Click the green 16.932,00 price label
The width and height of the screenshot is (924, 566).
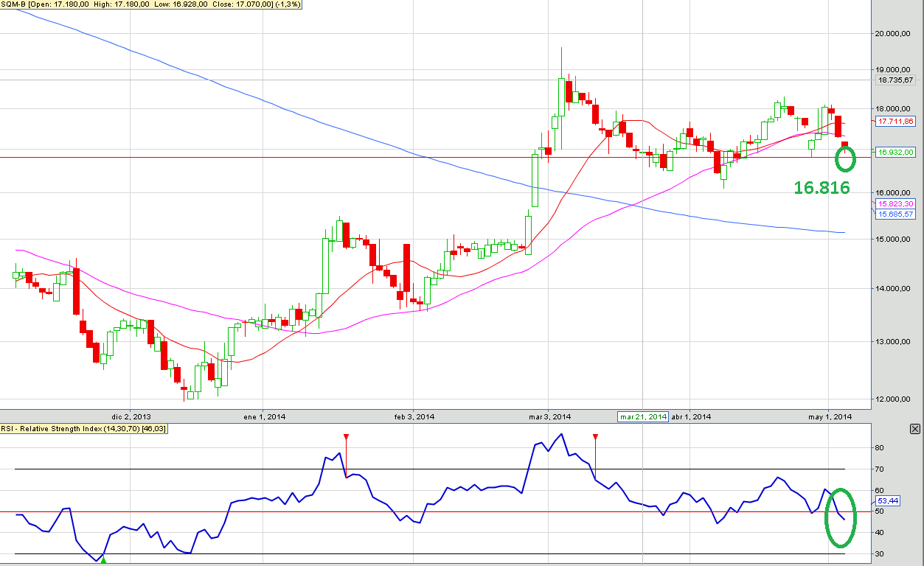[895, 152]
